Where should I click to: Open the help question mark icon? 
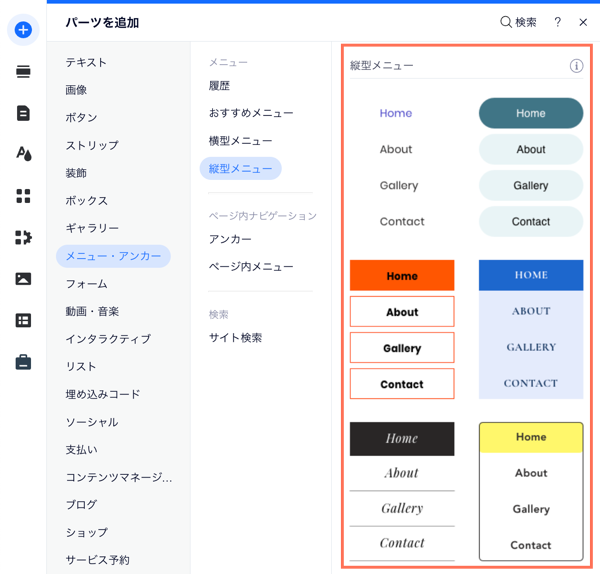coord(558,22)
